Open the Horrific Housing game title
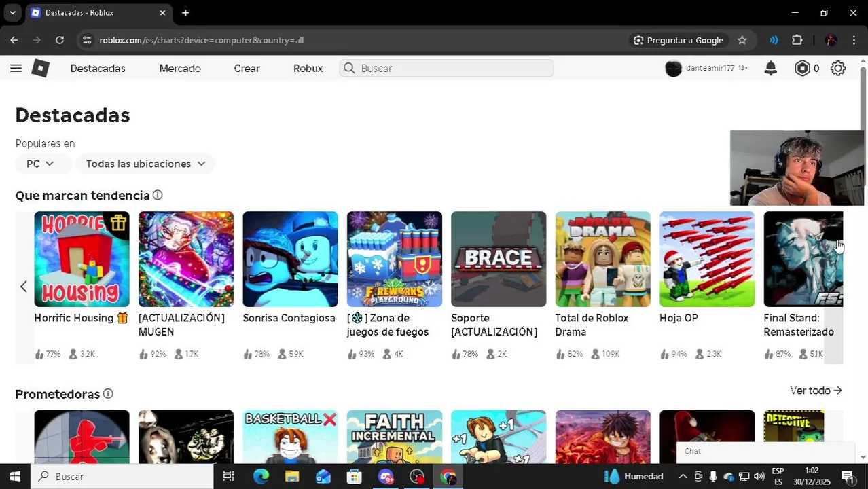The image size is (868, 489). click(81, 318)
